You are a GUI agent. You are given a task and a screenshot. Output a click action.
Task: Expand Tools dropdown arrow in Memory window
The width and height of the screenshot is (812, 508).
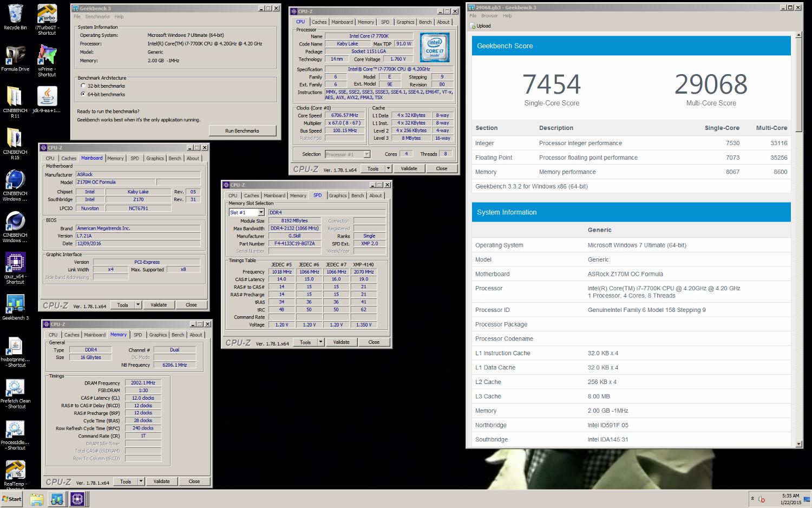pos(141,481)
